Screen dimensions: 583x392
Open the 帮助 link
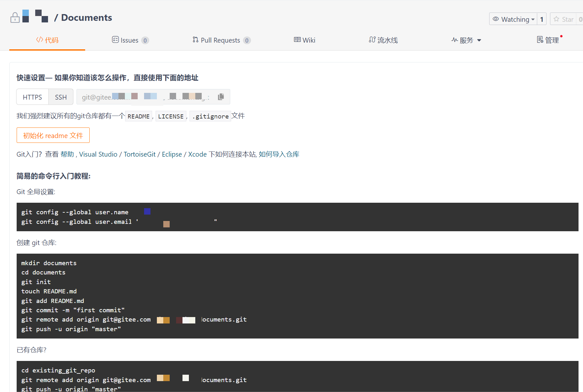point(67,154)
